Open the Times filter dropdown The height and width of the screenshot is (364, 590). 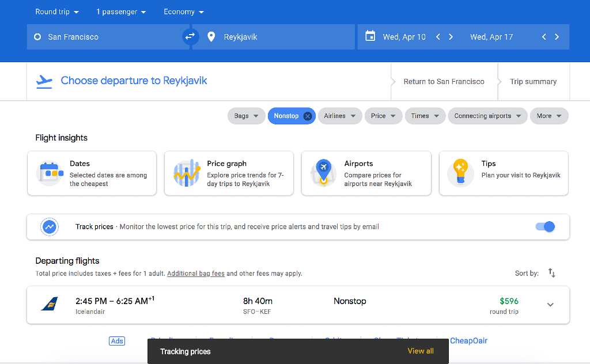[425, 116]
